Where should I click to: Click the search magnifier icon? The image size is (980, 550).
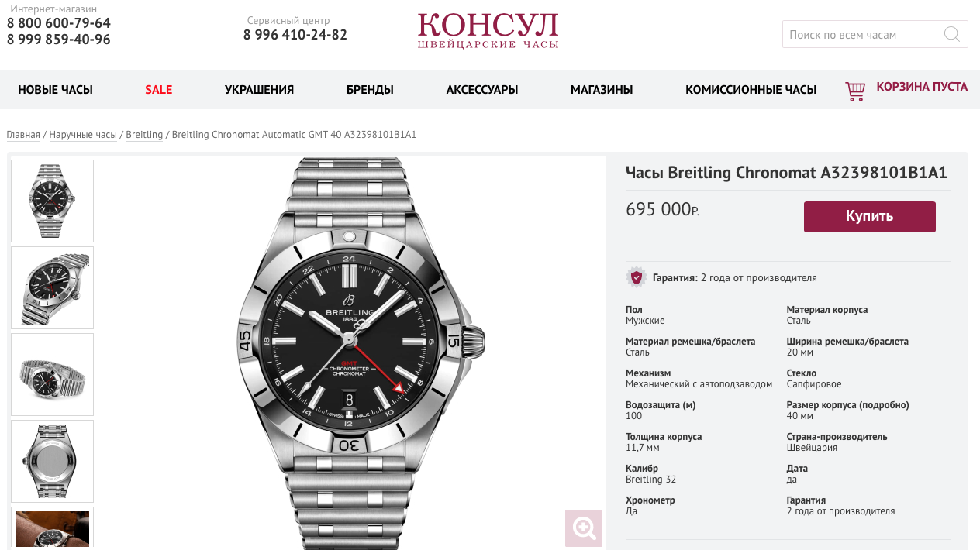click(x=951, y=34)
